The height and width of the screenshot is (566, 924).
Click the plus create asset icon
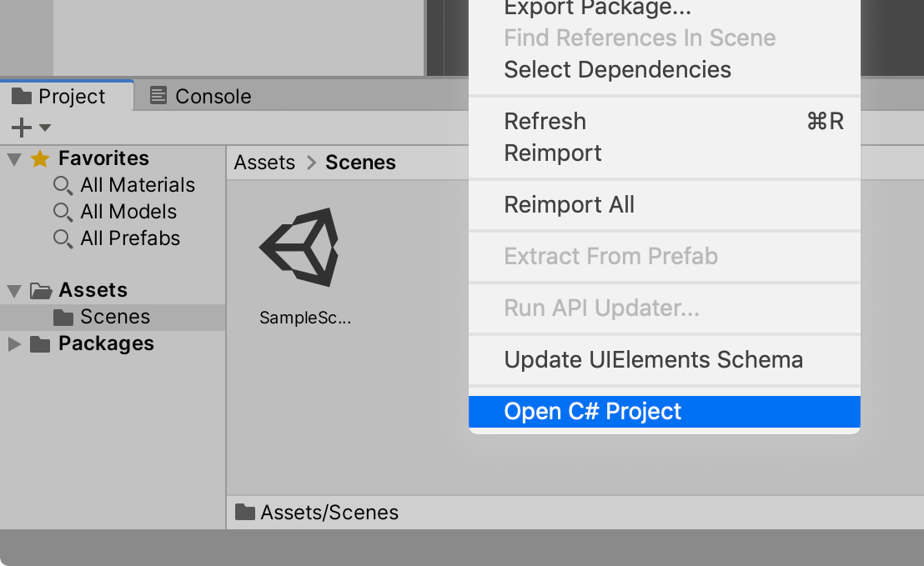(21, 128)
